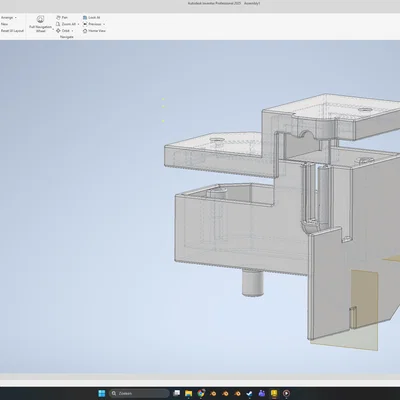
Task: Open the Zoom All dropdown arrow
Action: 78,24
